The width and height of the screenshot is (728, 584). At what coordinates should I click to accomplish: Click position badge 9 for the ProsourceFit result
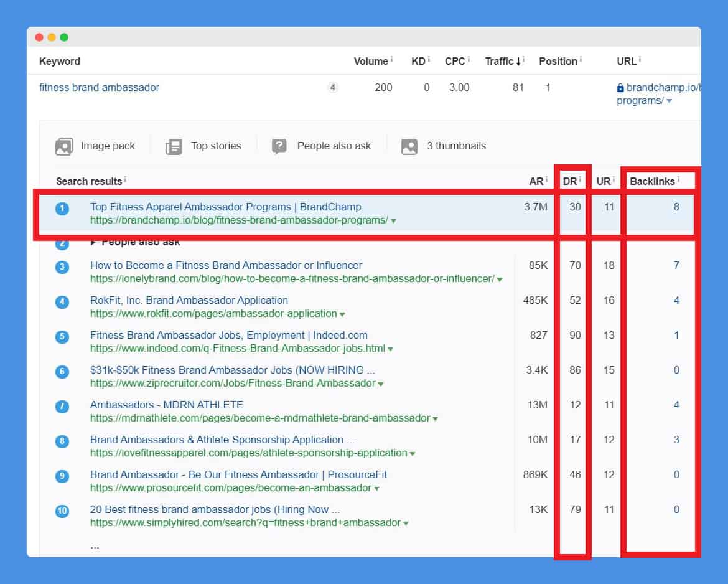[x=62, y=476]
